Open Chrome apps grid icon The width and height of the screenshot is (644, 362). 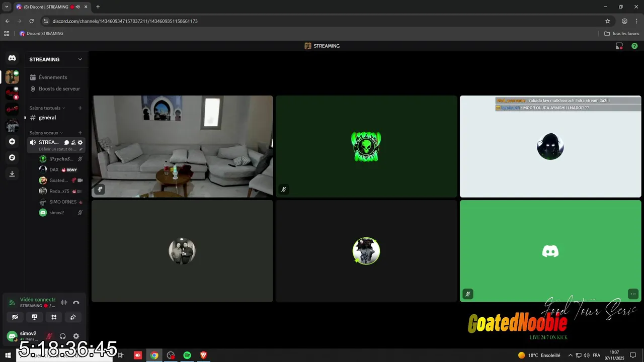pyautogui.click(x=7, y=34)
